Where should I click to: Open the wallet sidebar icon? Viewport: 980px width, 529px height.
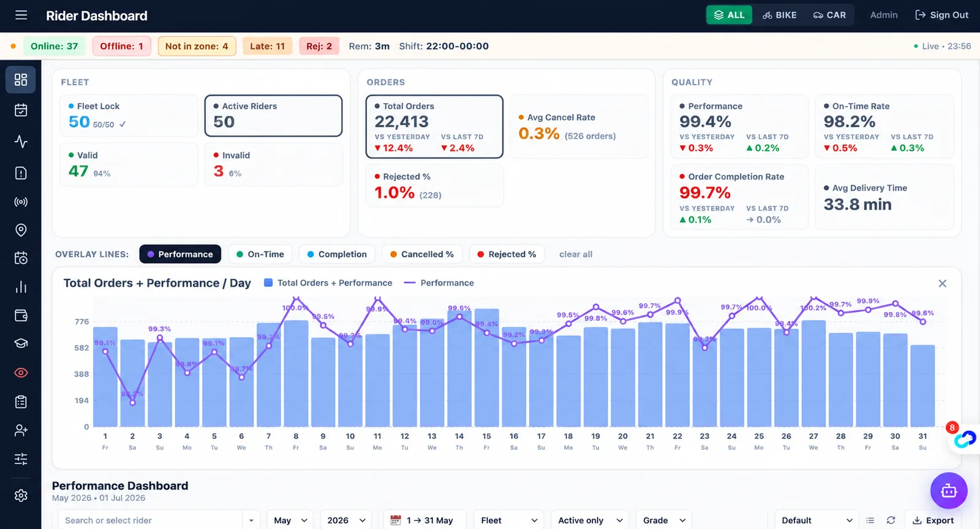pyautogui.click(x=21, y=315)
